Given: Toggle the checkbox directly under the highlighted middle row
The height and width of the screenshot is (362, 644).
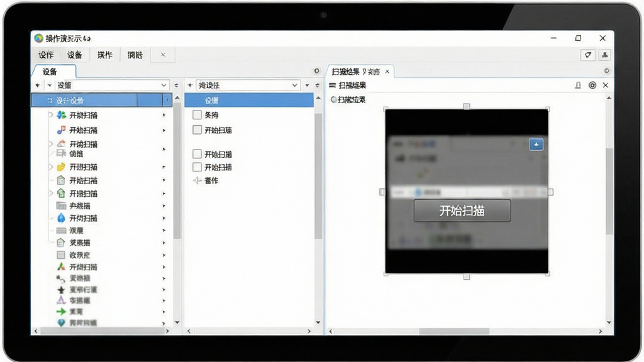Looking at the screenshot, I should [197, 115].
